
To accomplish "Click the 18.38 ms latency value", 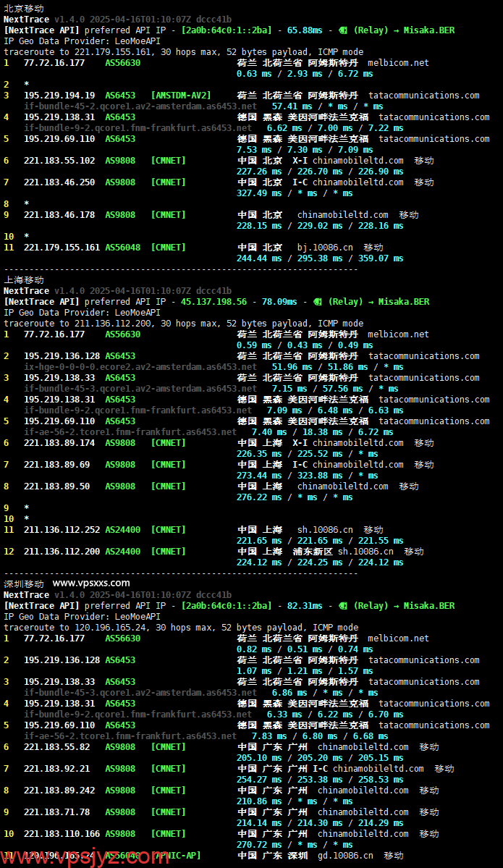I will 323,432.
